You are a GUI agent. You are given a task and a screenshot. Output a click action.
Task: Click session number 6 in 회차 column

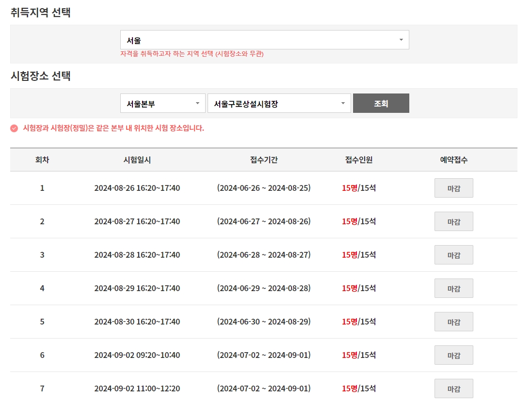click(42, 355)
